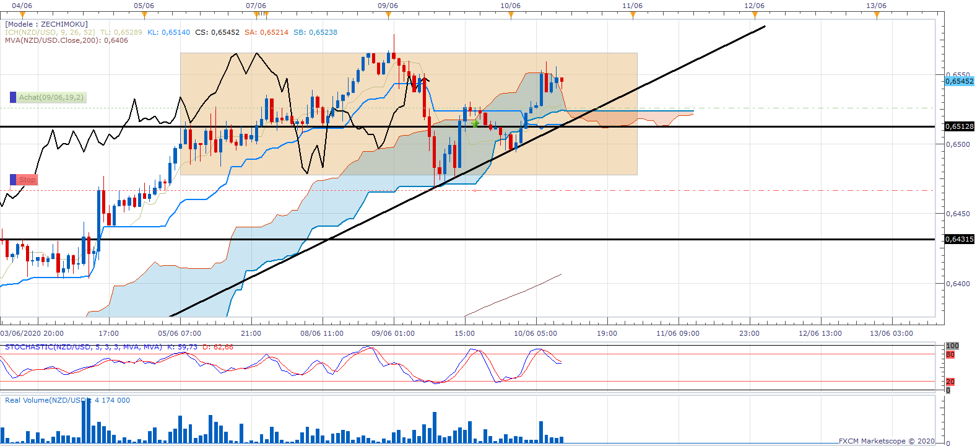
Task: Click the blue 0,65452 current price tag
Action: point(960,81)
